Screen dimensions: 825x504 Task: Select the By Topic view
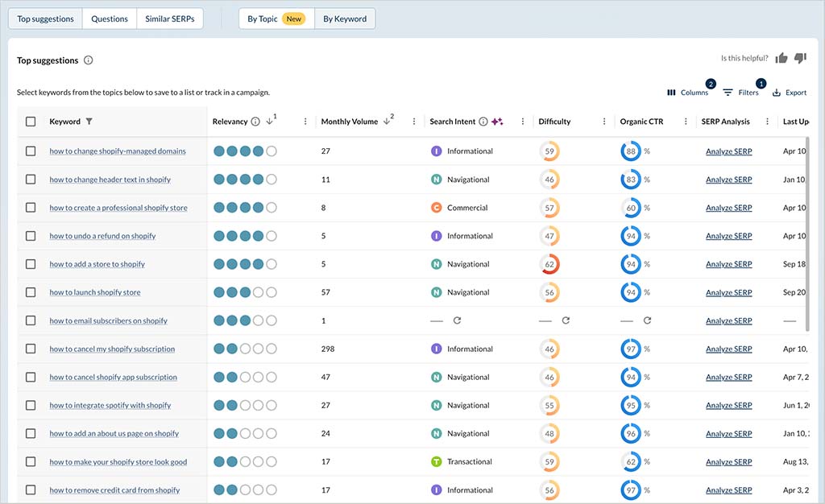pyautogui.click(x=276, y=19)
